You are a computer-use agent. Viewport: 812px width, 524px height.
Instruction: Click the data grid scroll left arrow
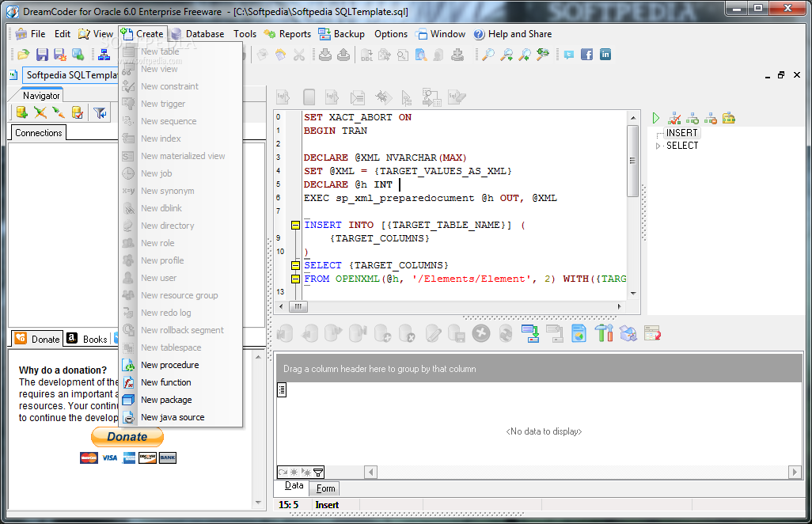(370, 473)
